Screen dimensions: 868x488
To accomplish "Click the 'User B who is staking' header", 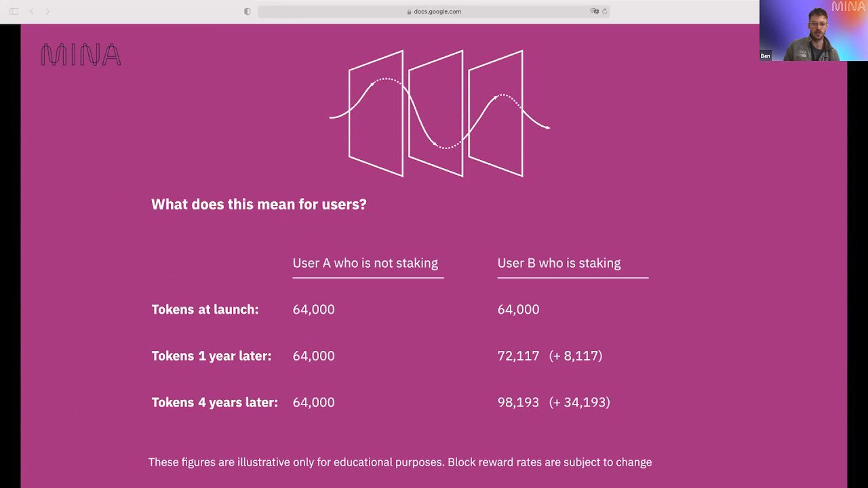I will click(559, 263).
